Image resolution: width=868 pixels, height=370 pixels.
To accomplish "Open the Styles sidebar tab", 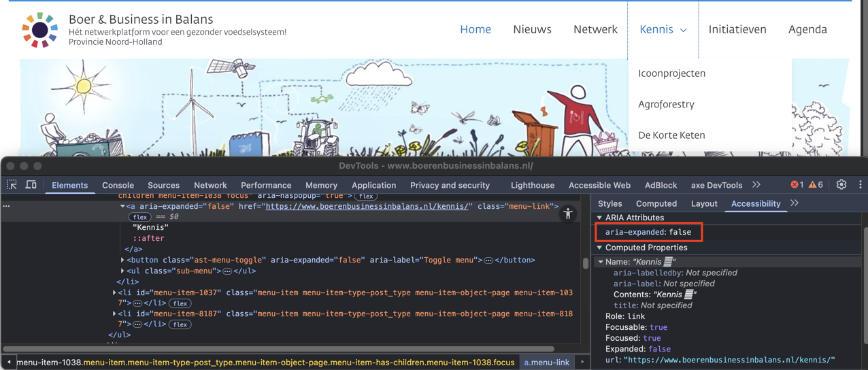I will click(610, 203).
